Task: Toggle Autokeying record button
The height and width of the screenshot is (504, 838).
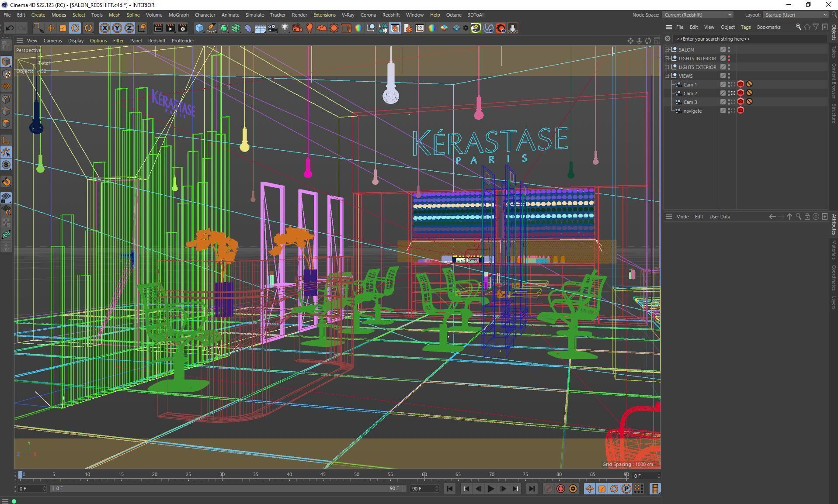Action: pyautogui.click(x=560, y=489)
